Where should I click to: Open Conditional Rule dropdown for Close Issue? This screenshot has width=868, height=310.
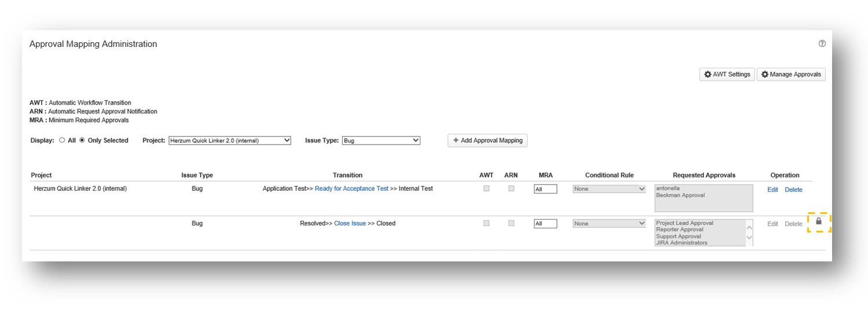[609, 224]
